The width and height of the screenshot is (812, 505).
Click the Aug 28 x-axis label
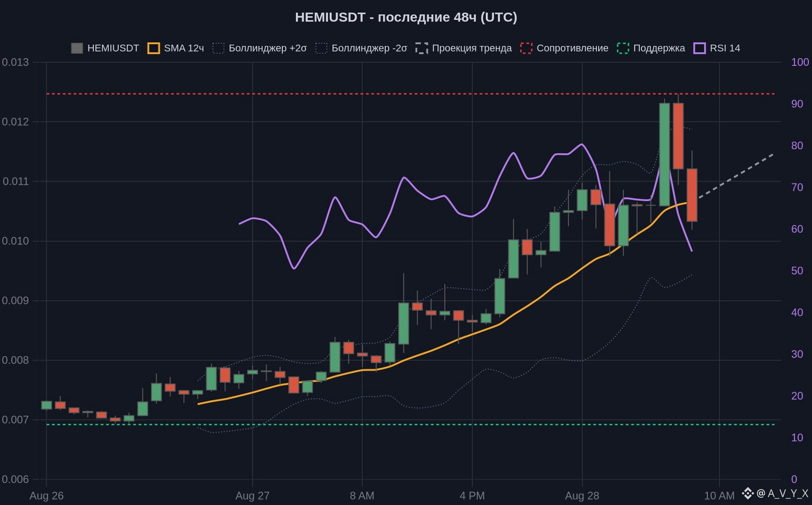tap(582, 496)
